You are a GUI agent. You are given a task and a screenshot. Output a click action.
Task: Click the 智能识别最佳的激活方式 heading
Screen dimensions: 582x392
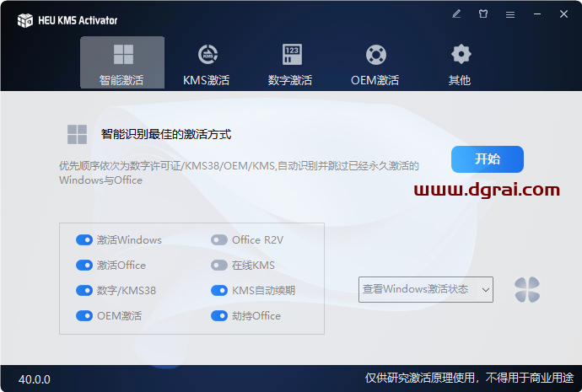click(166, 134)
